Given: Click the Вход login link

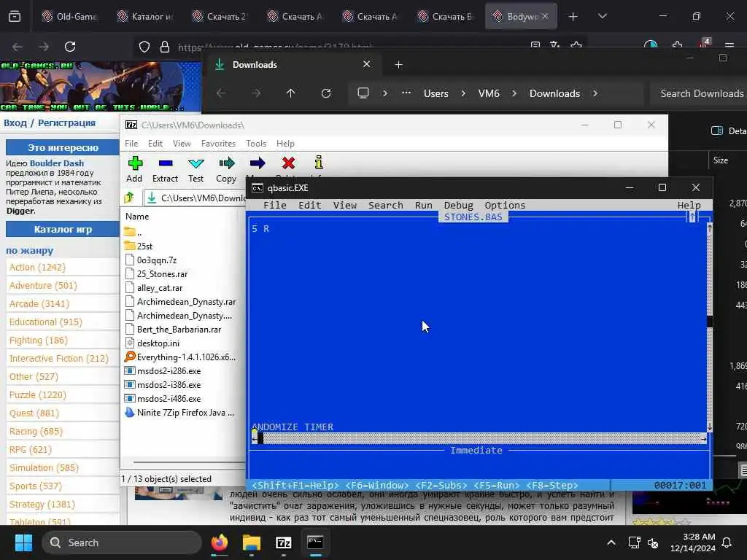Looking at the screenshot, I should (15, 122).
